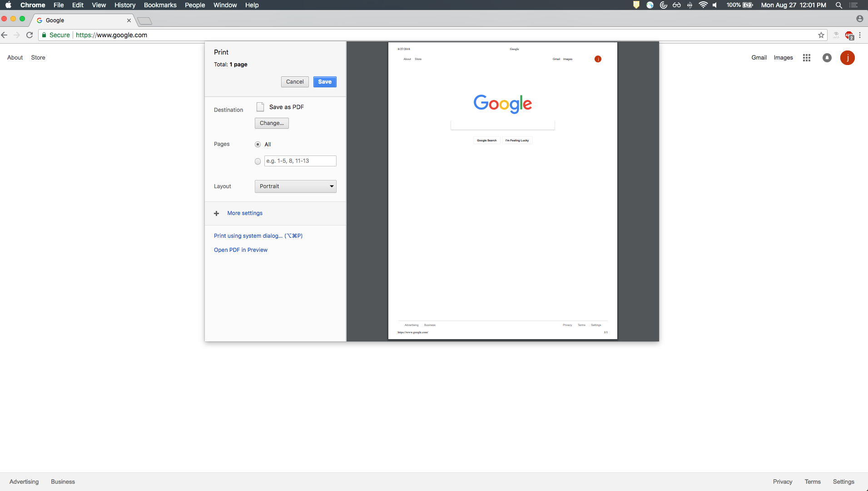Expand More settings
The image size is (868, 491).
pyautogui.click(x=245, y=213)
